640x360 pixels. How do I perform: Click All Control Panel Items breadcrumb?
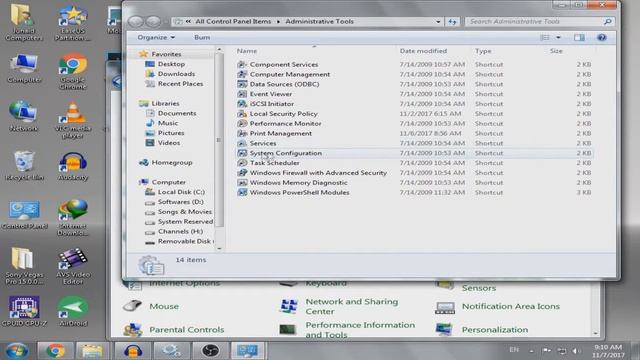pyautogui.click(x=233, y=22)
